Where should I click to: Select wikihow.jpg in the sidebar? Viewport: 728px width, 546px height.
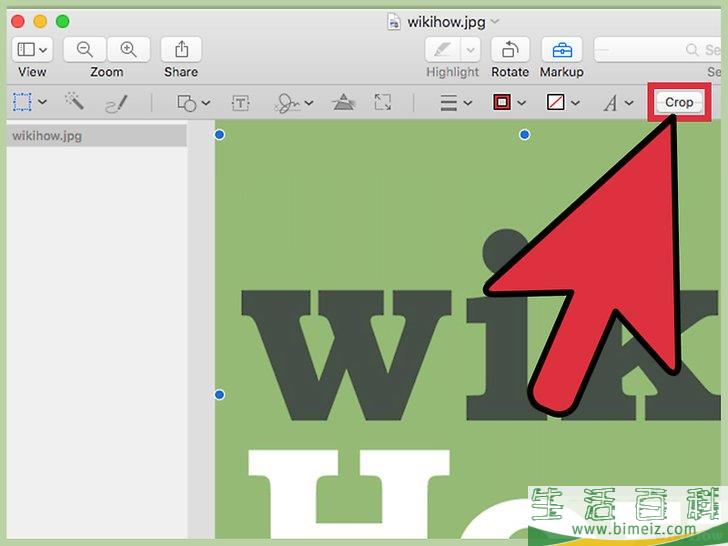point(97,136)
